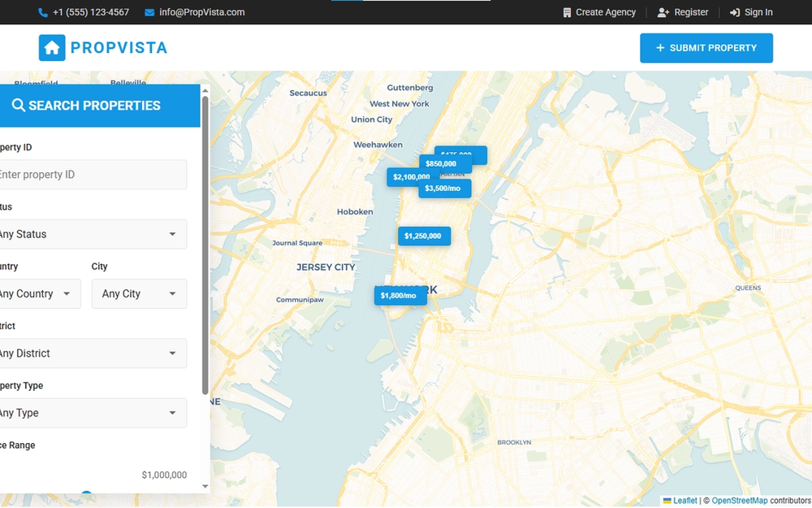812x508 pixels.
Task: Click the plus icon on Submit Property
Action: pos(660,48)
